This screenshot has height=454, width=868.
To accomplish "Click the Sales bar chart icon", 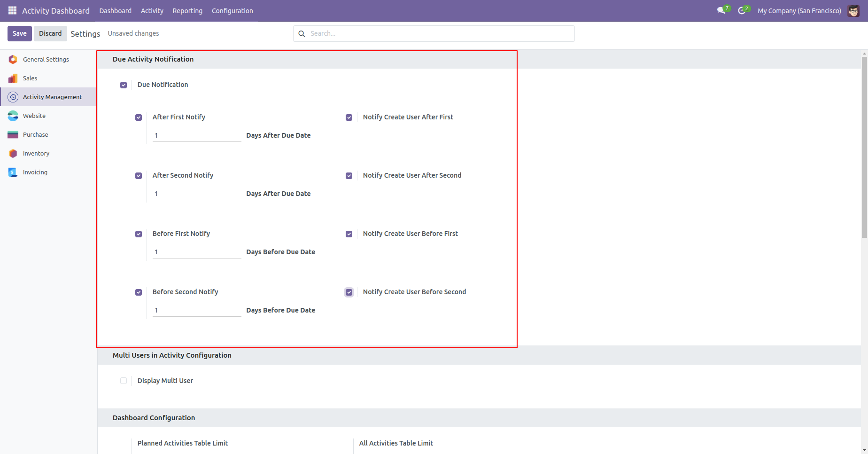I will 13,78.
